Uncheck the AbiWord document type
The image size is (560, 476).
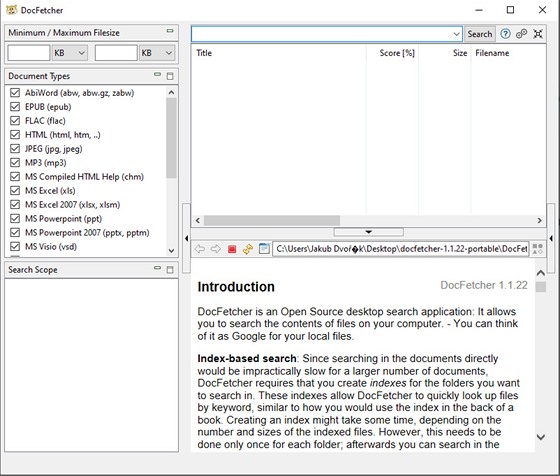point(15,93)
